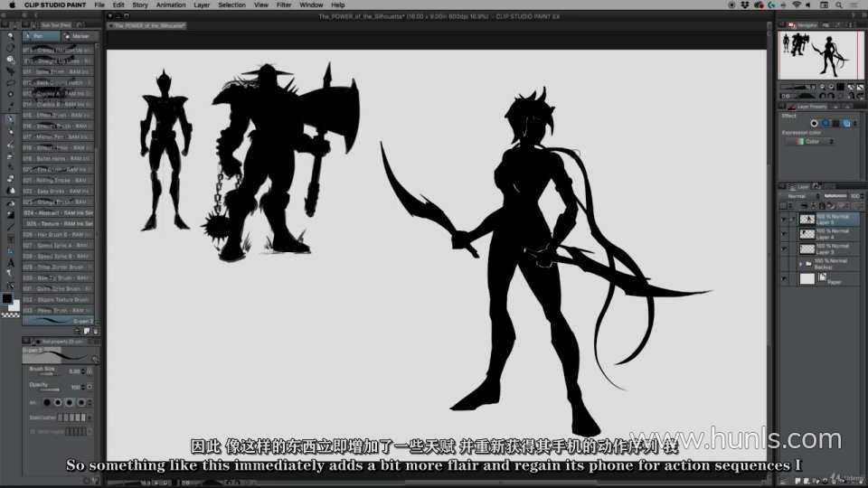Select the Zoom magnifier tool
Viewport: 868px width, 488px height.
(10, 36)
